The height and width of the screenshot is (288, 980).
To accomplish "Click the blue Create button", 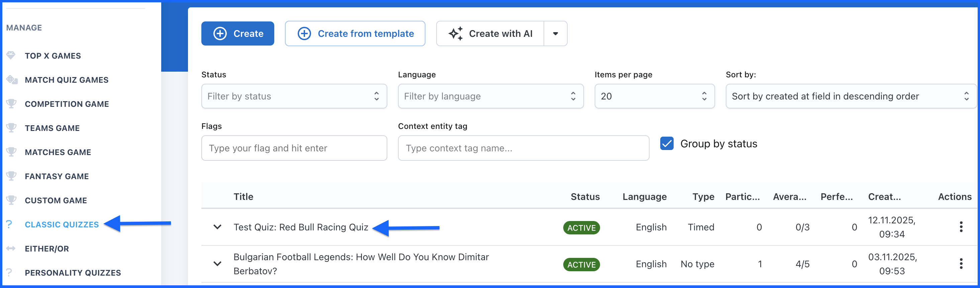I will click(237, 33).
